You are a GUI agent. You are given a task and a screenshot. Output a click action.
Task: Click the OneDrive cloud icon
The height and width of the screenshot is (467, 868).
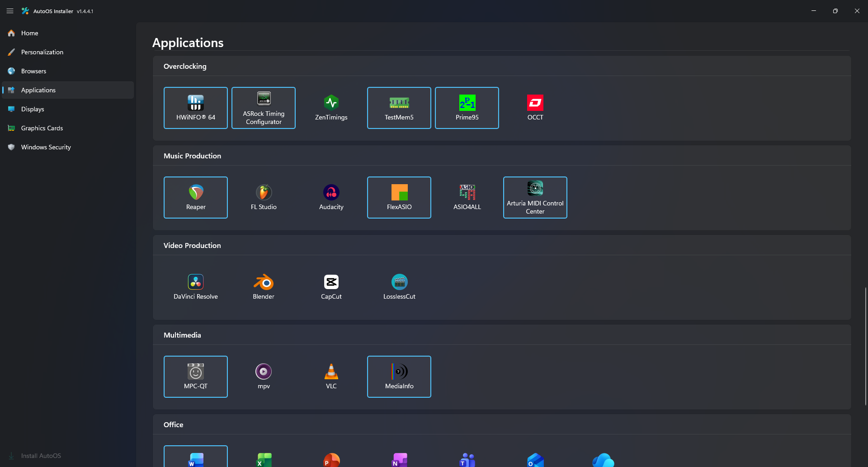coord(603,460)
